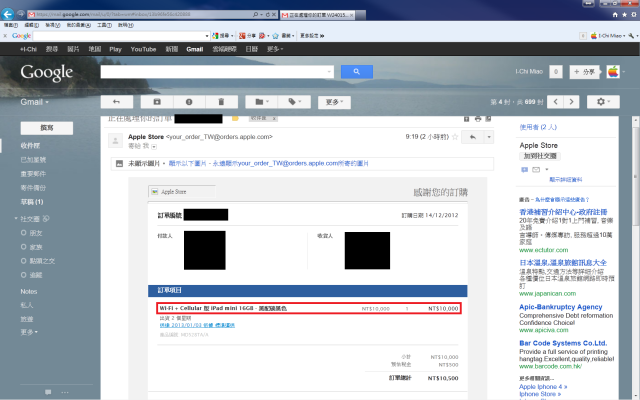Viewport: 640px width, 400px height.
Task: Open the www.japanican.com ad link
Action: pos(547,293)
